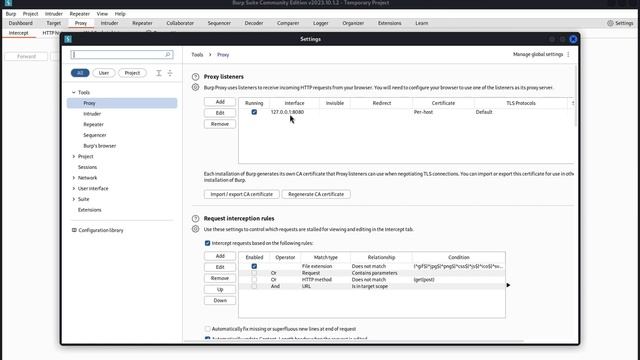Screen dimensions: 640x360
Task: Select Sequencer in settings tree
Action: pos(95,135)
